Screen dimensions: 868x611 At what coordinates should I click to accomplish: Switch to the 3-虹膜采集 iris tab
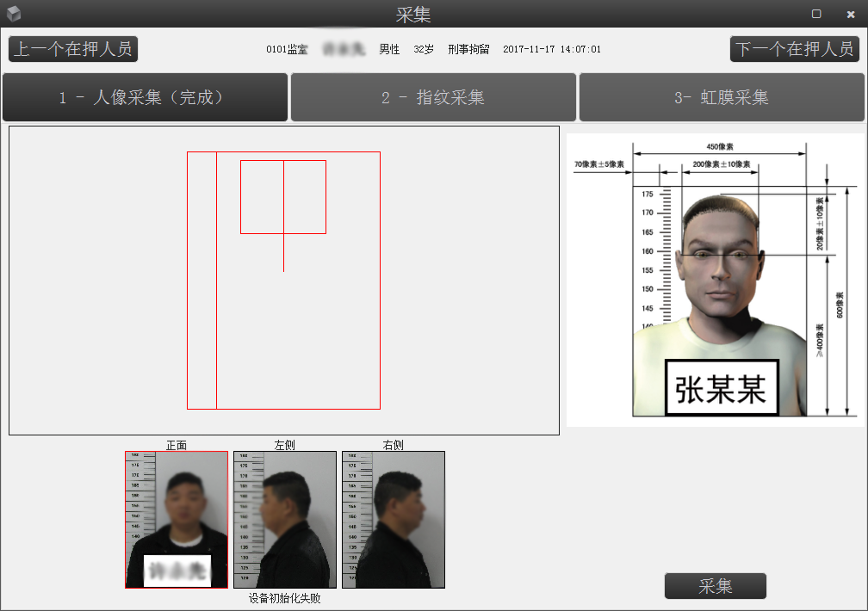tap(721, 97)
